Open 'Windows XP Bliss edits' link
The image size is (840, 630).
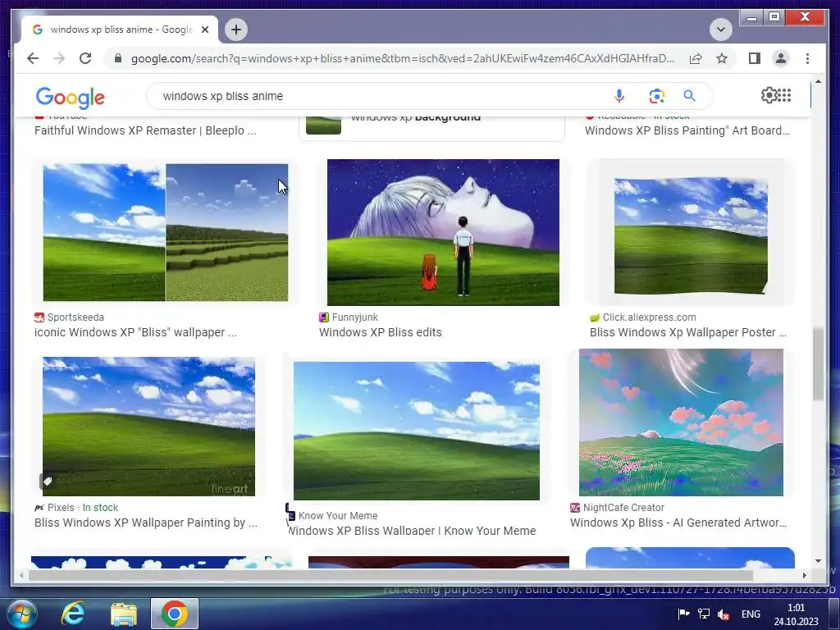(x=381, y=333)
